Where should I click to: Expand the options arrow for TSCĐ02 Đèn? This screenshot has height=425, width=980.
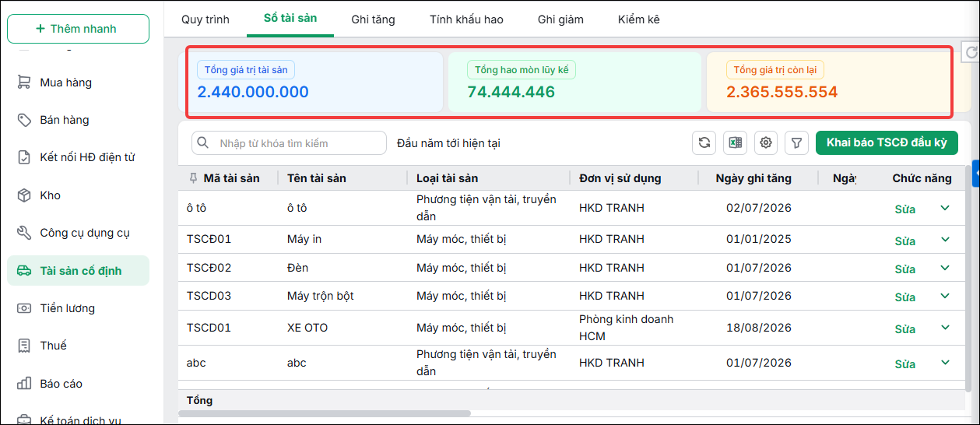click(x=945, y=268)
